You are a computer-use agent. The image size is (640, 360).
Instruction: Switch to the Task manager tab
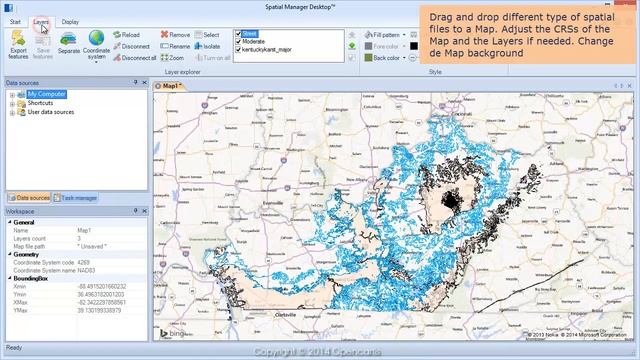pos(75,198)
